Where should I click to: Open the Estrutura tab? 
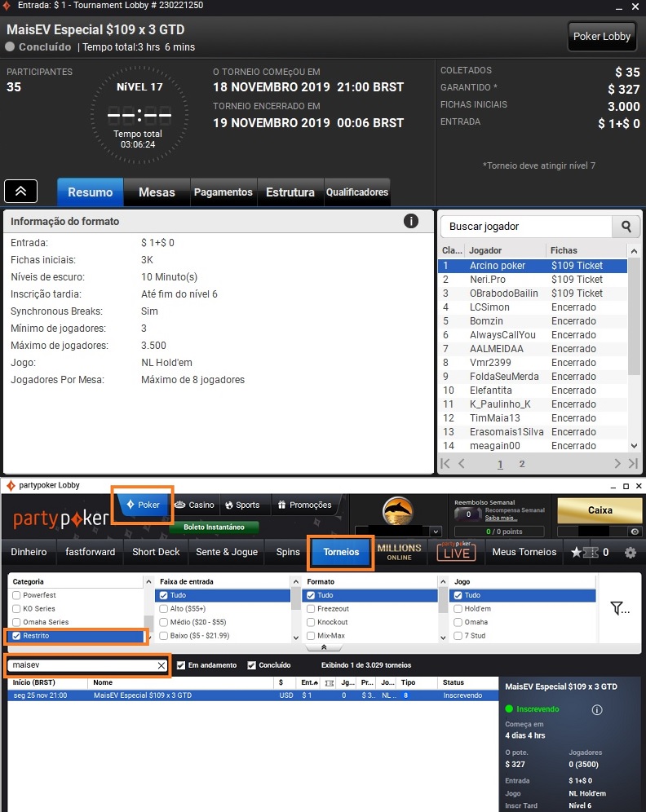click(x=290, y=192)
